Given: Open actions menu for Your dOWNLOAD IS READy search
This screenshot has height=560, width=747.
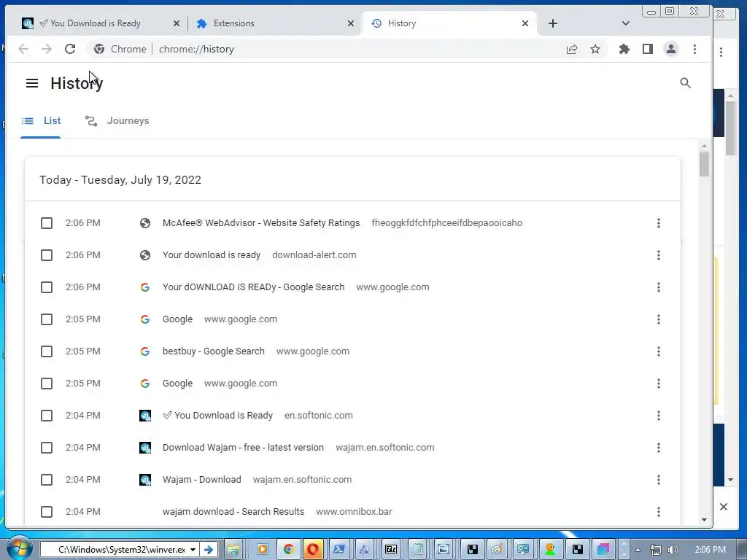Looking at the screenshot, I should [659, 287].
